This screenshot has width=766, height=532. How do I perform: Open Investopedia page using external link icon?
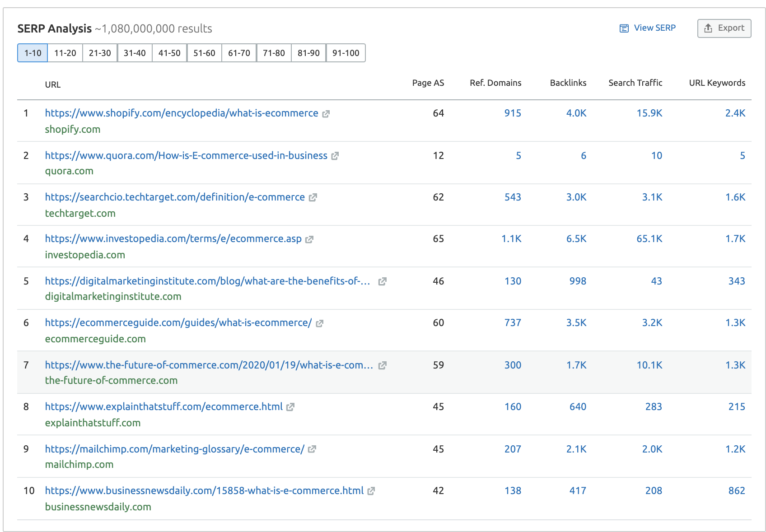click(x=309, y=239)
